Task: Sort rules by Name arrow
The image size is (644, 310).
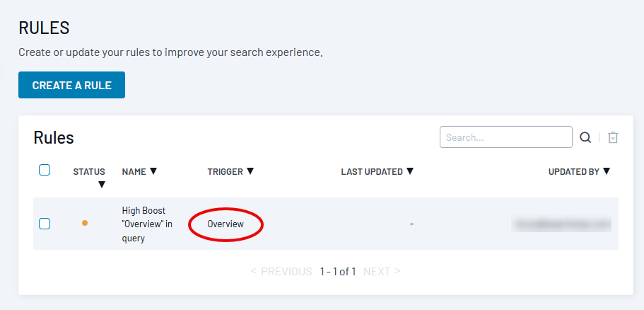Action: click(x=153, y=171)
